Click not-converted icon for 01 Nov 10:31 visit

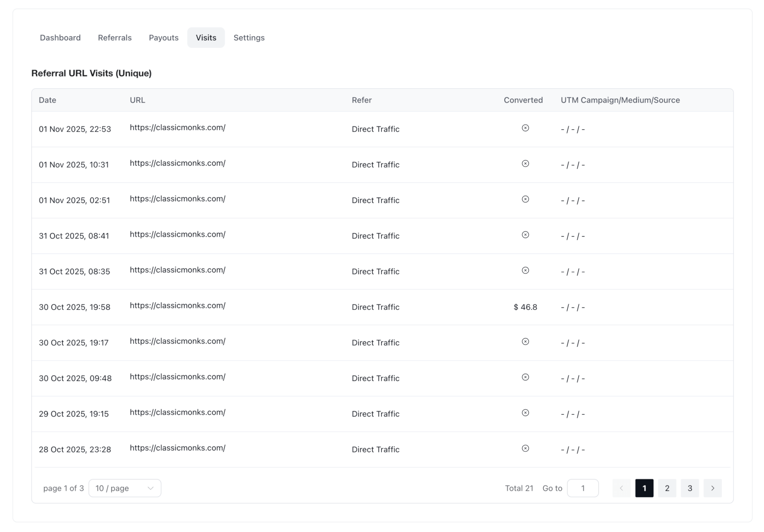tap(525, 163)
